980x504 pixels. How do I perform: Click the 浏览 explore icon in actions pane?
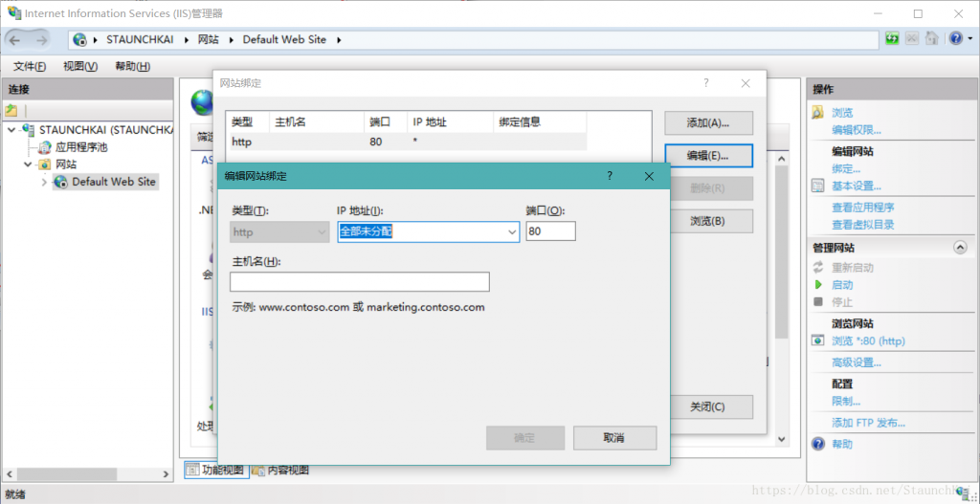818,112
